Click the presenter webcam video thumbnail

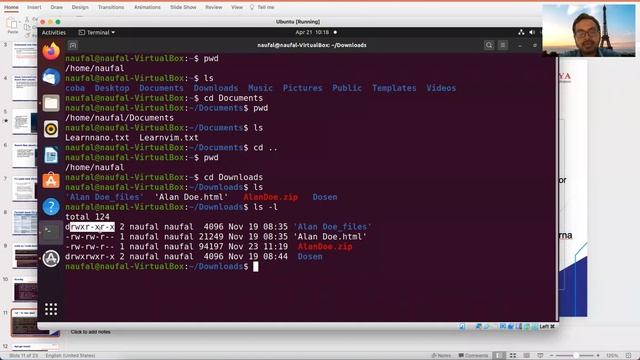point(589,30)
